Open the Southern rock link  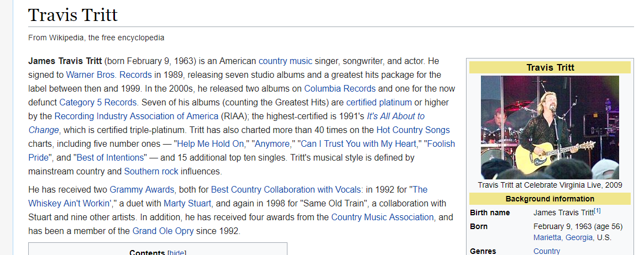(x=151, y=171)
